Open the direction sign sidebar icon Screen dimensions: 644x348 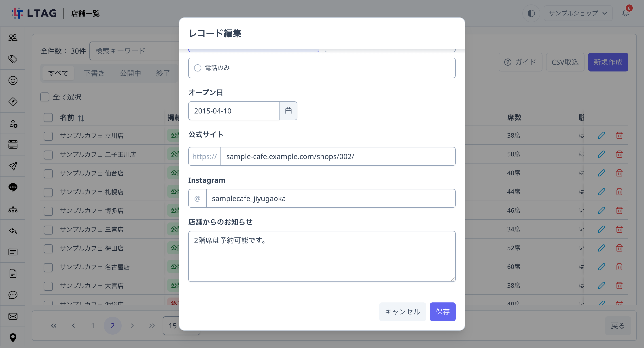(13, 102)
